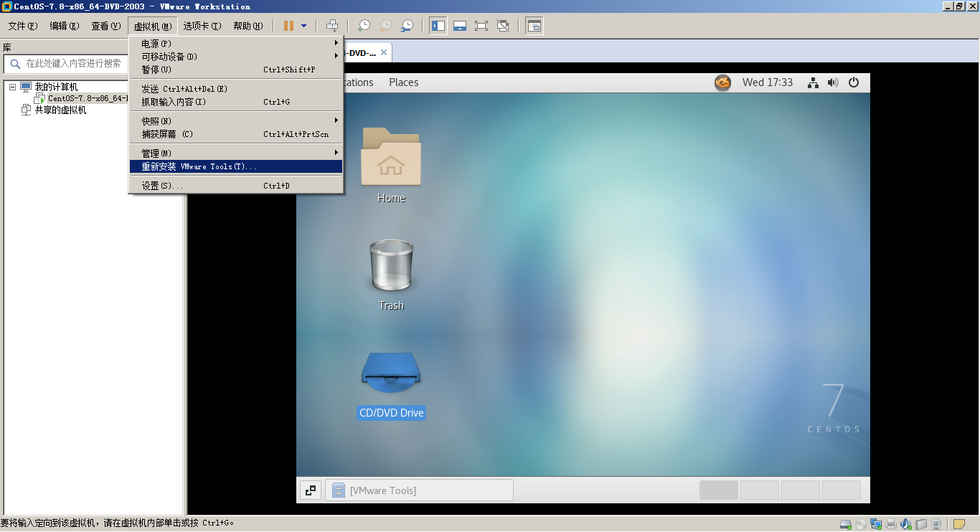Take a snapshot with the clock-plus icon
The image size is (980, 532).
pos(364,26)
